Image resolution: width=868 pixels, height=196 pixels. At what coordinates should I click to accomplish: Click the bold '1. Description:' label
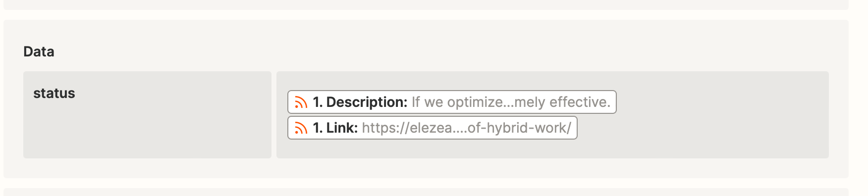(x=360, y=102)
